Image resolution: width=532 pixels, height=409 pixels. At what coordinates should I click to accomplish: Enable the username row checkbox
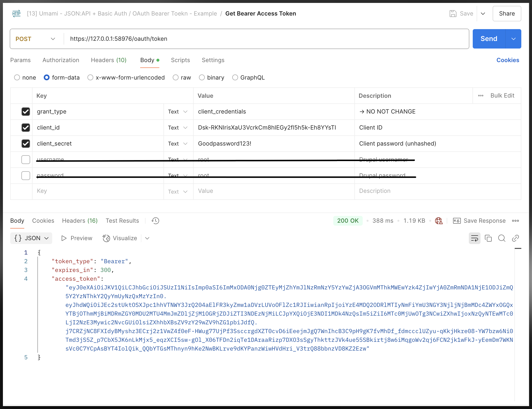pyautogui.click(x=26, y=160)
